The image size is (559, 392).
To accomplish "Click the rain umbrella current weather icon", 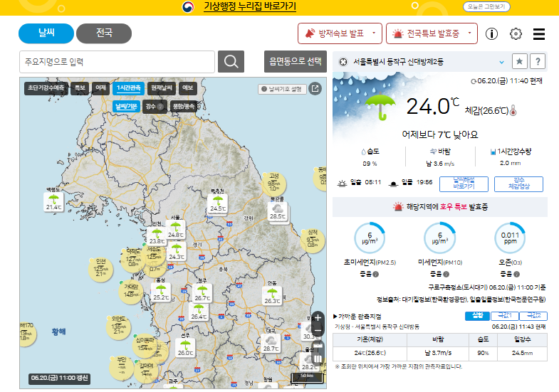I will pyautogui.click(x=381, y=106).
